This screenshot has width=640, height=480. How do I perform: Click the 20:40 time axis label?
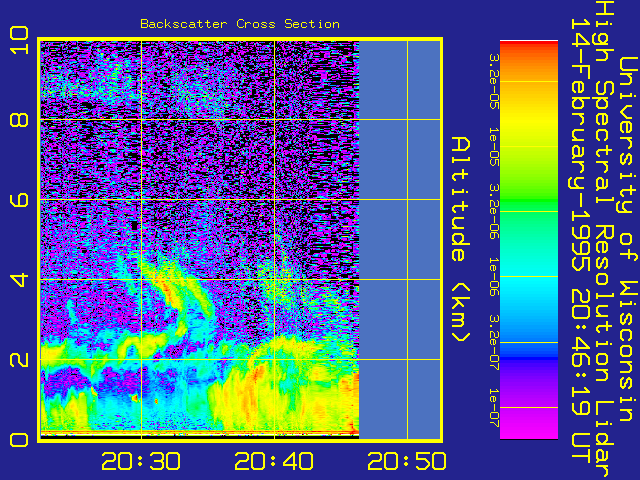pyautogui.click(x=274, y=461)
